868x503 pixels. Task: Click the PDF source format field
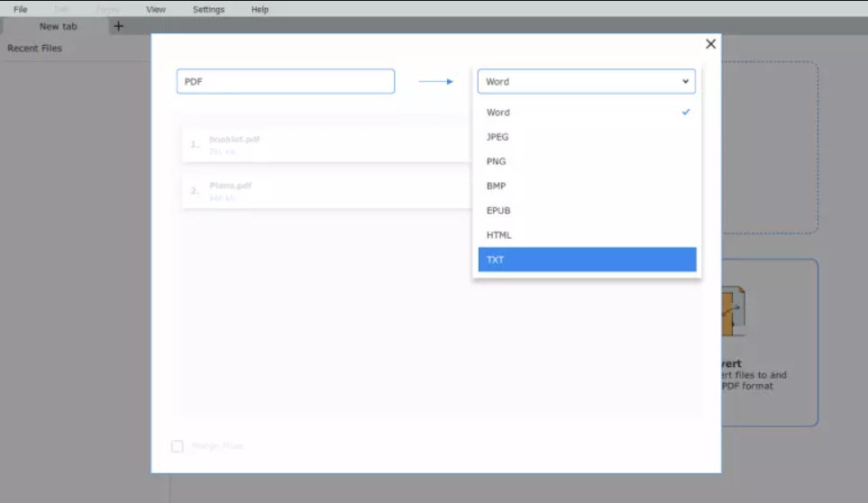click(x=286, y=81)
